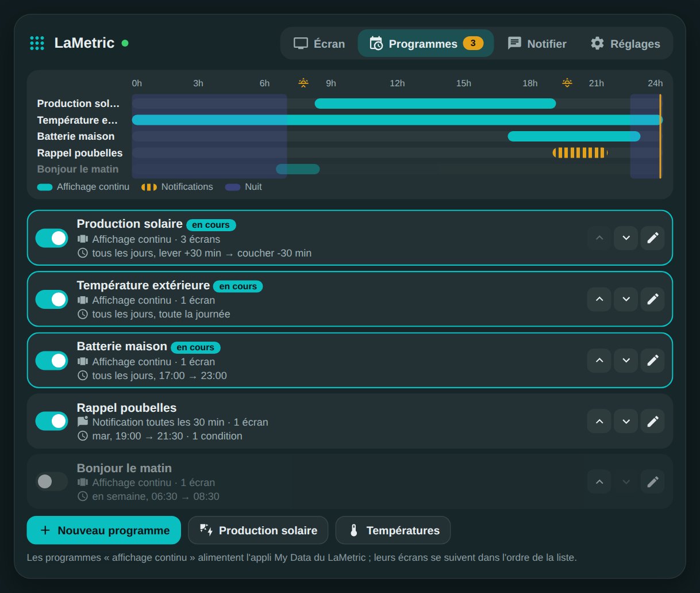The image size is (700, 593).
Task: Move Bonjour le matin up in the list
Action: [x=599, y=482]
